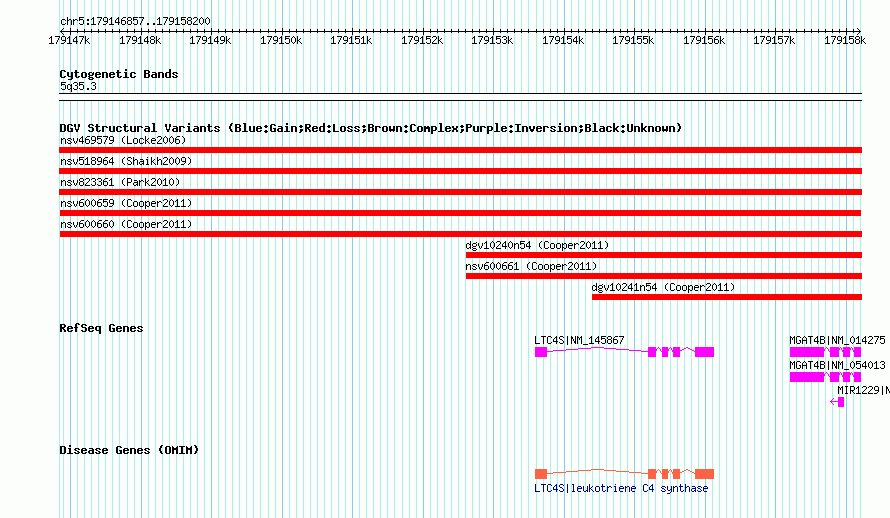Viewport: 890px width, 518px height.
Task: Click the red loss bar for dgv10240n54
Action: pyautogui.click(x=664, y=255)
